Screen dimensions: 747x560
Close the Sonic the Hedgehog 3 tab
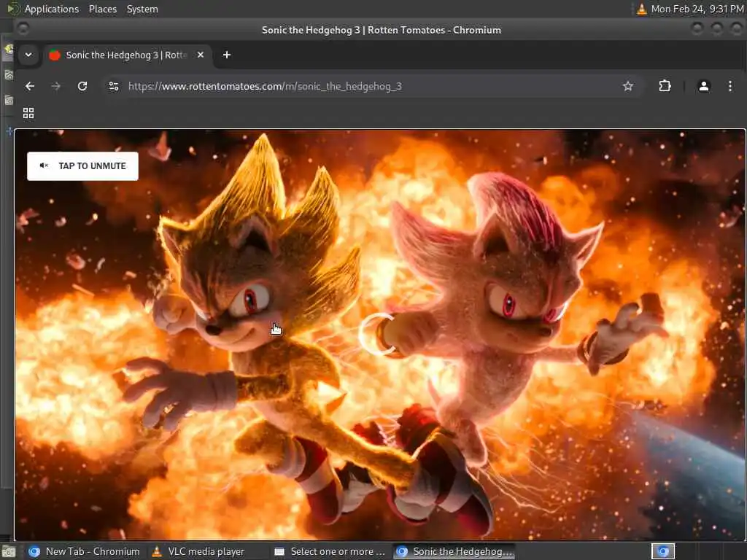pos(201,55)
